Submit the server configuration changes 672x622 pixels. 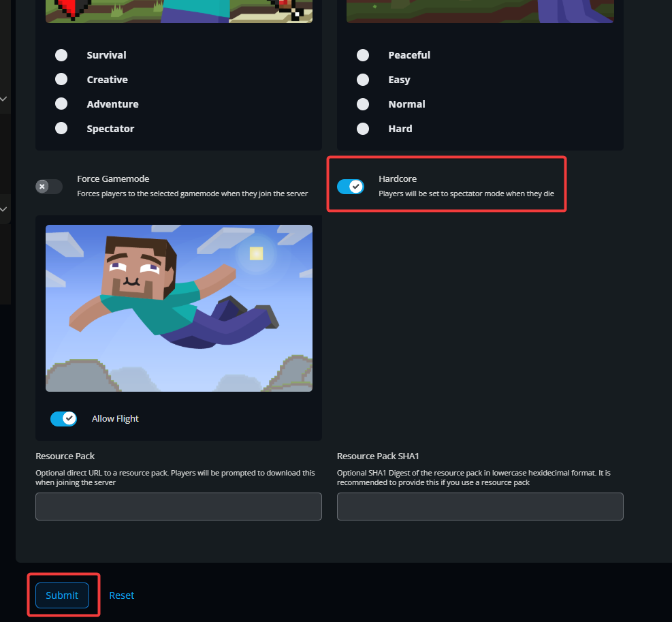point(62,595)
